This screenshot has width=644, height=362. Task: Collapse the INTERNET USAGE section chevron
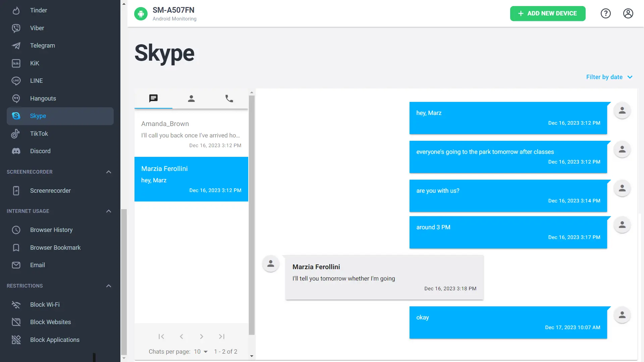point(109,211)
